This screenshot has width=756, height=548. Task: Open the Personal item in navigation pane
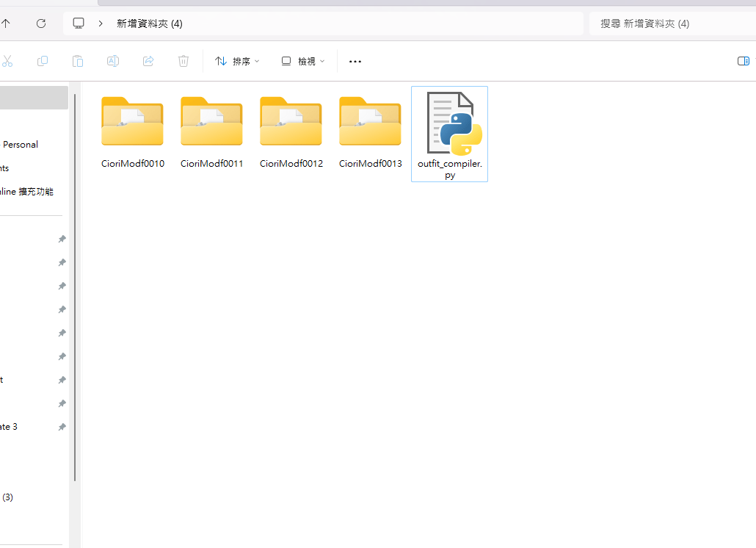(x=21, y=145)
